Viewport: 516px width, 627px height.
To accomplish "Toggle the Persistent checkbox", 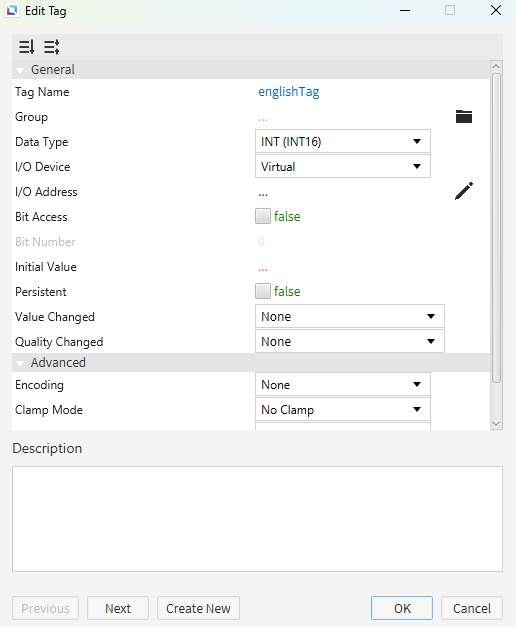I will click(x=263, y=291).
